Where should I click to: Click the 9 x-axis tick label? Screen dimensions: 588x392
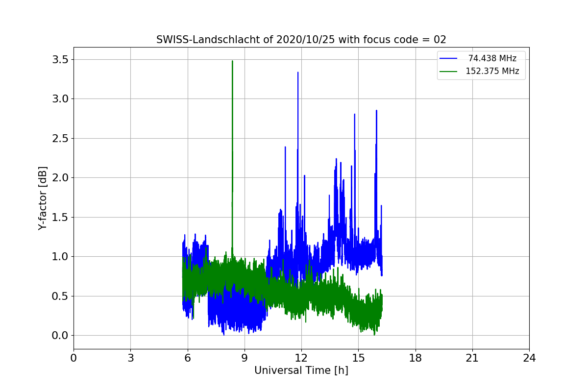click(x=245, y=358)
